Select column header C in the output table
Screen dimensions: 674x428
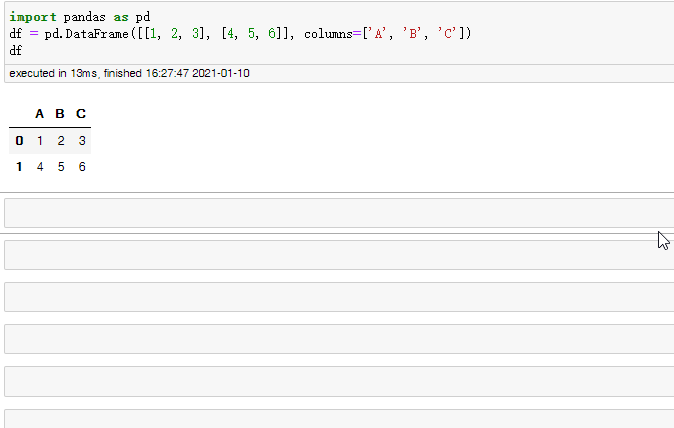(x=81, y=114)
